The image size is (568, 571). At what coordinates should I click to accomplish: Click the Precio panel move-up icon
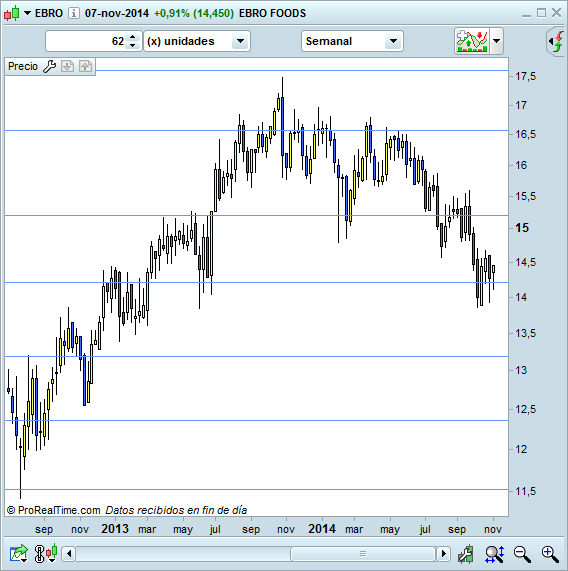click(x=85, y=66)
